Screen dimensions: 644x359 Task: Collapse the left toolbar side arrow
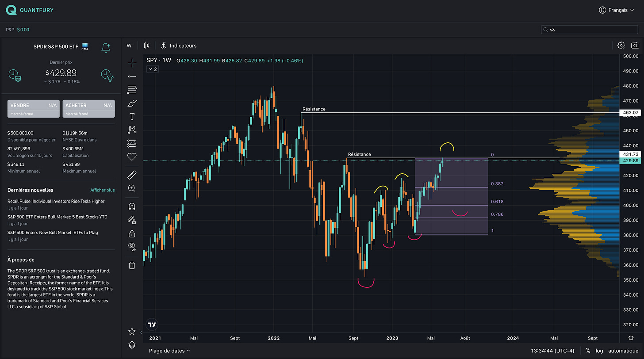tap(141, 332)
